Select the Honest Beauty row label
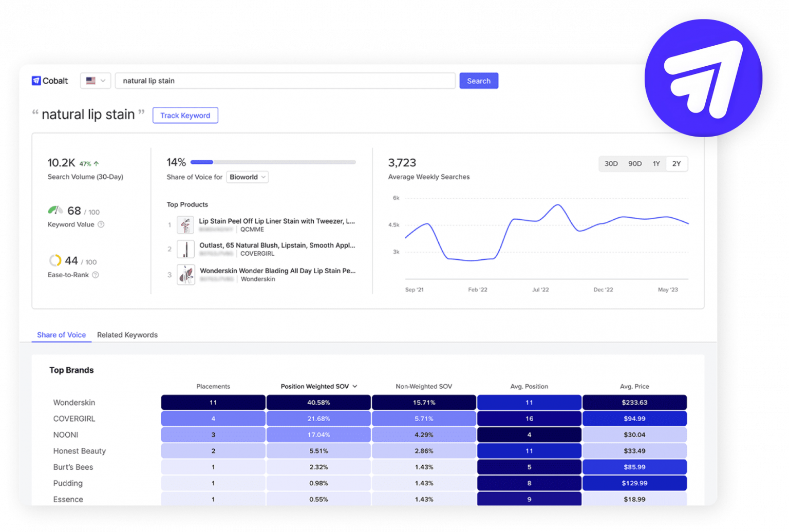 [80, 451]
